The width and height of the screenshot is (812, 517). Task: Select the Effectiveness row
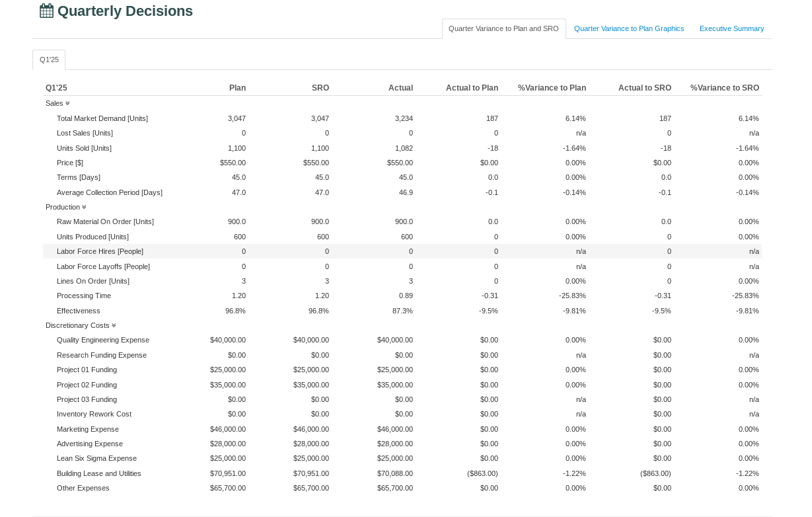pos(78,311)
